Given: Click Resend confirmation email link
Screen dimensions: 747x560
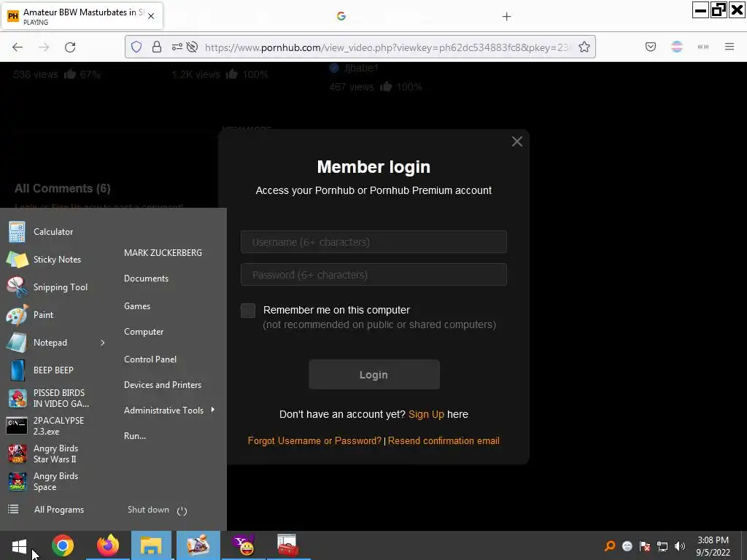Looking at the screenshot, I should [x=444, y=441].
